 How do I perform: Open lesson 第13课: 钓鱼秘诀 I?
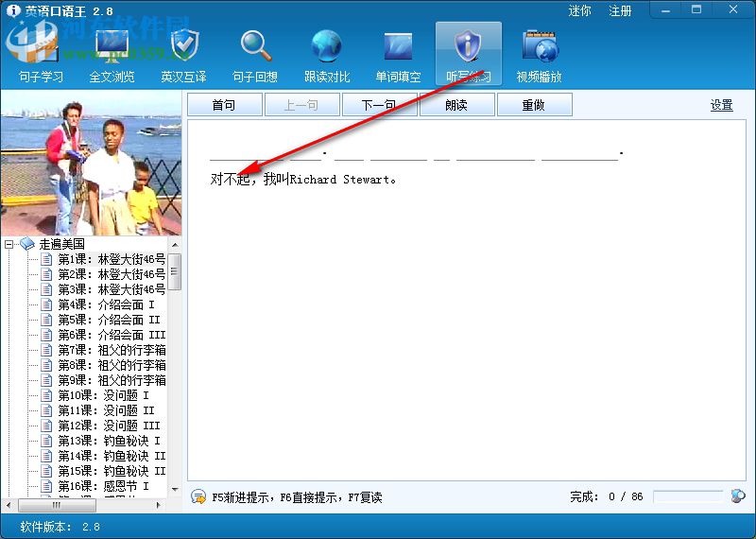pos(110,441)
